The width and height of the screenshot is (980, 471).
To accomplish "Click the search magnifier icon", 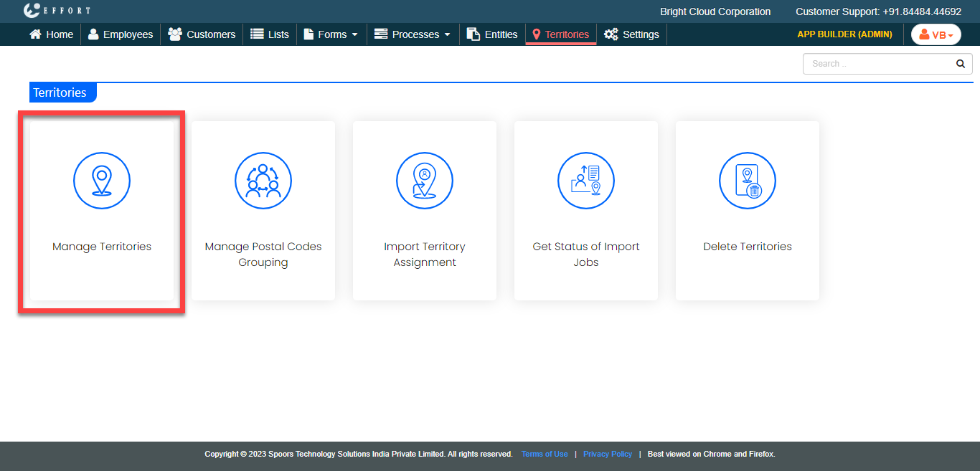I will click(961, 64).
